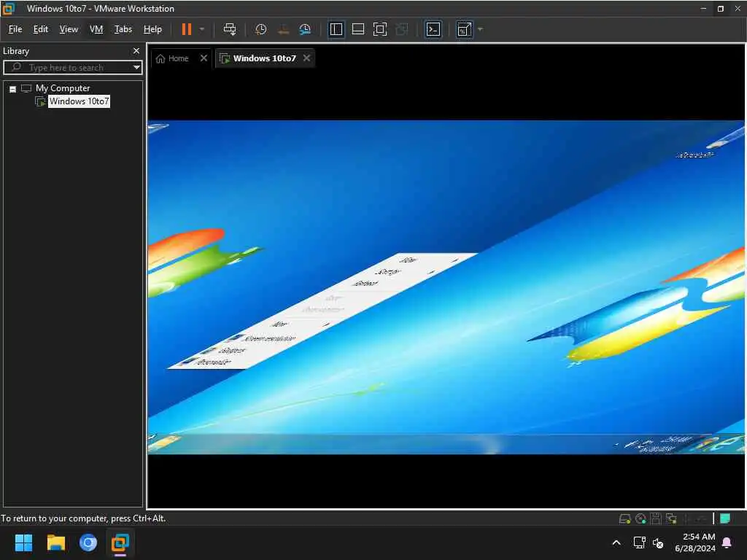This screenshot has height=560, width=747.
Task: Click the floppy drive status icon
Action: click(656, 519)
